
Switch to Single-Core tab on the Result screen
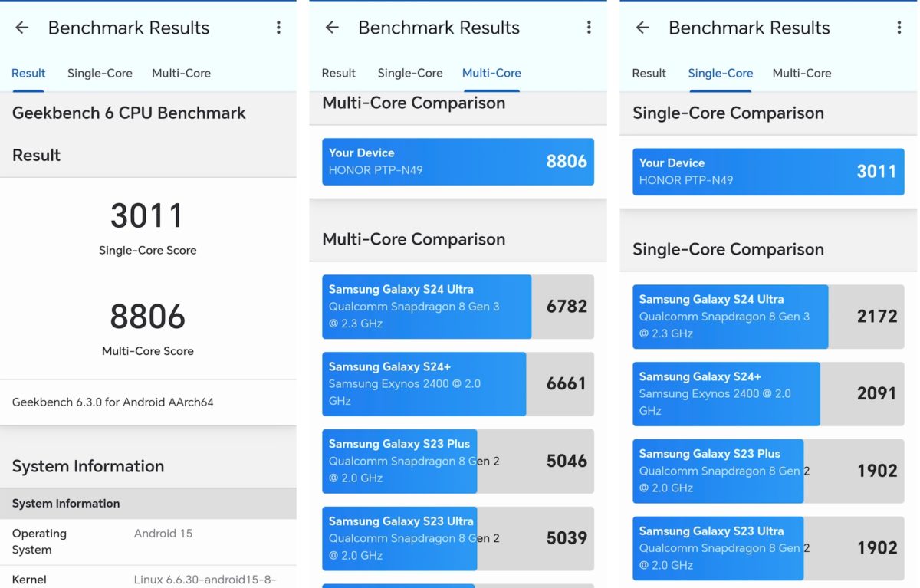pyautogui.click(x=100, y=74)
